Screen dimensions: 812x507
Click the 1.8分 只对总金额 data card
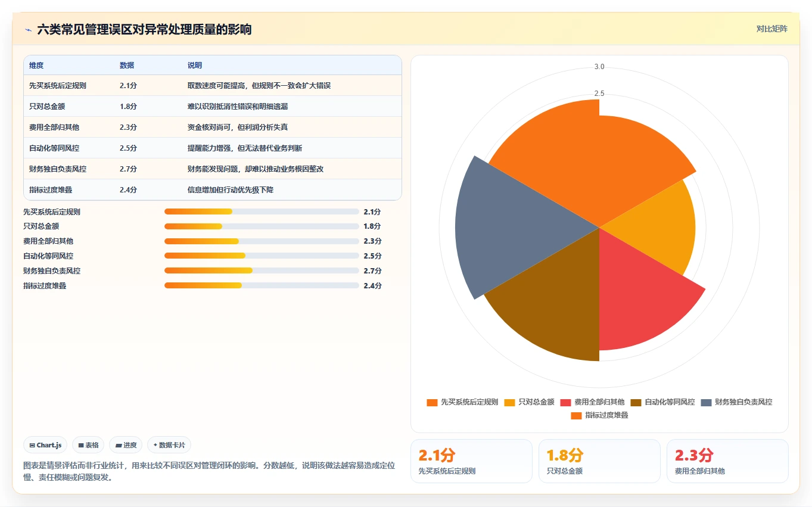[599, 461]
